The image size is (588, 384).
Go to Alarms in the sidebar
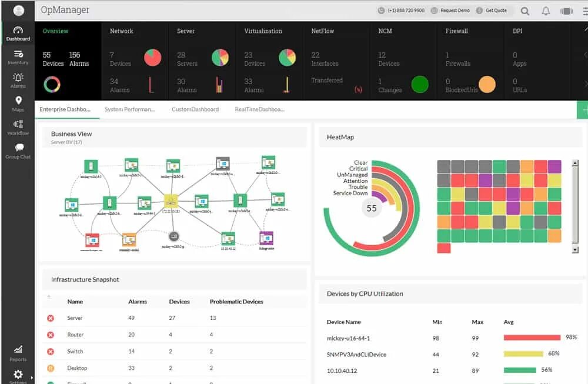(18, 81)
